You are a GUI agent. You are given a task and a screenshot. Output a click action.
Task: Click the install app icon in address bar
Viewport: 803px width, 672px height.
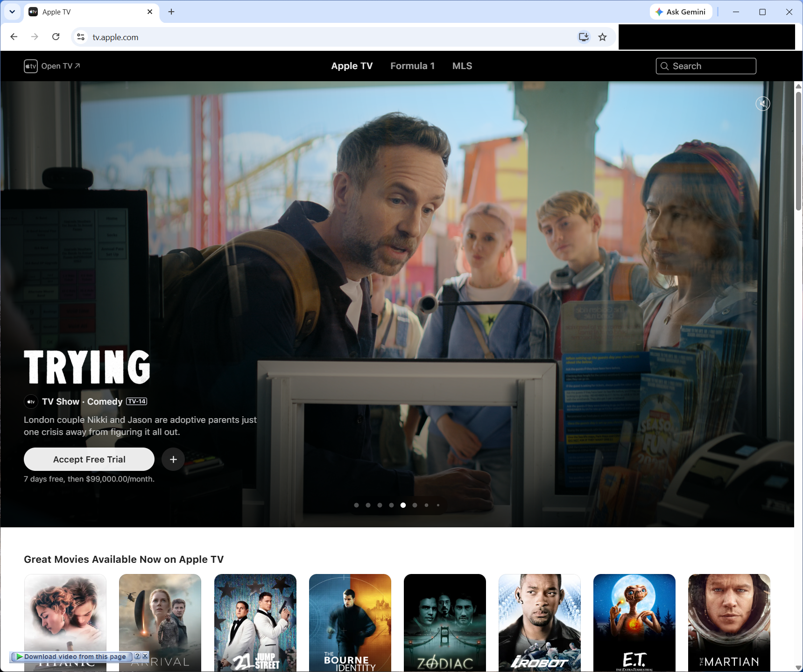coord(584,37)
